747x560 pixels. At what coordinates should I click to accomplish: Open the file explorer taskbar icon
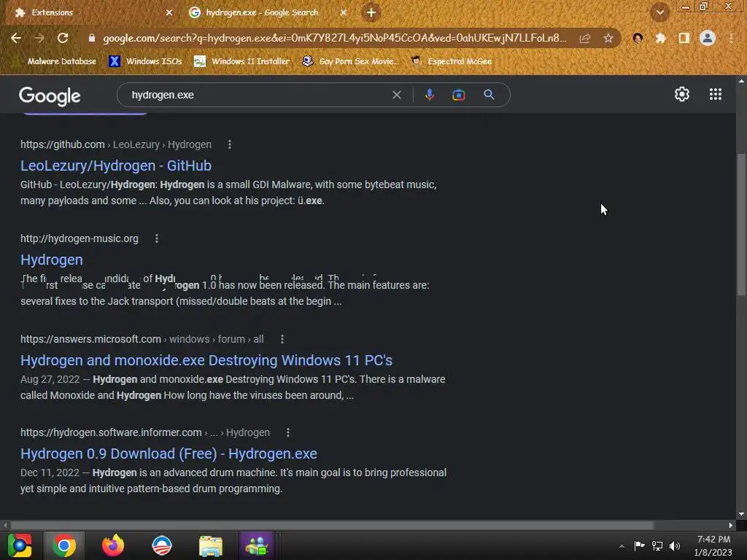point(211,545)
